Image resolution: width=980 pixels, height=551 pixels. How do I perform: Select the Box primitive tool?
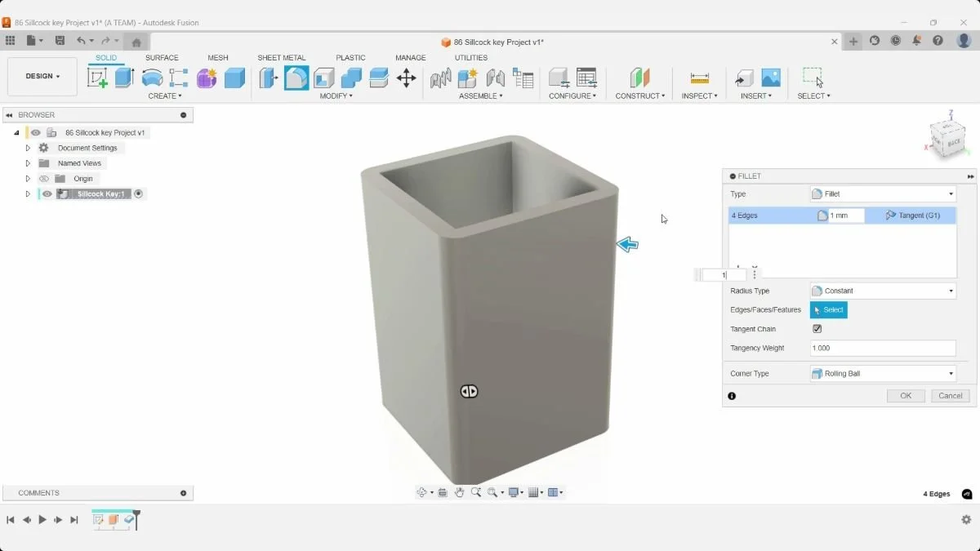[234, 78]
